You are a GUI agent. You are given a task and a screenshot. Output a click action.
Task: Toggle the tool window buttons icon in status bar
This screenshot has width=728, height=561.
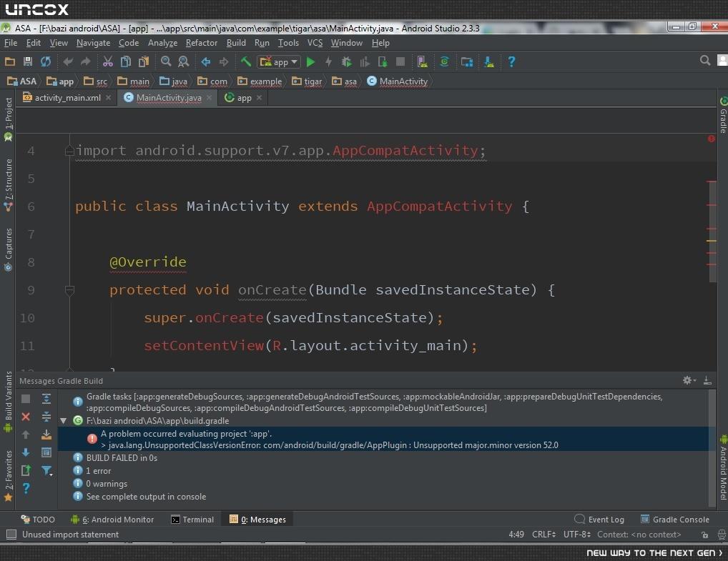[x=11, y=534]
